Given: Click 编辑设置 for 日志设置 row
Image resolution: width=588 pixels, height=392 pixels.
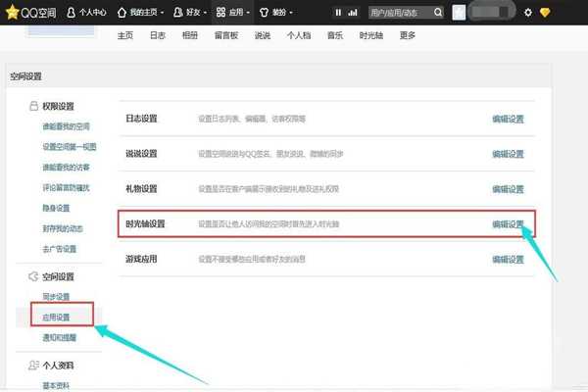Looking at the screenshot, I should point(508,119).
